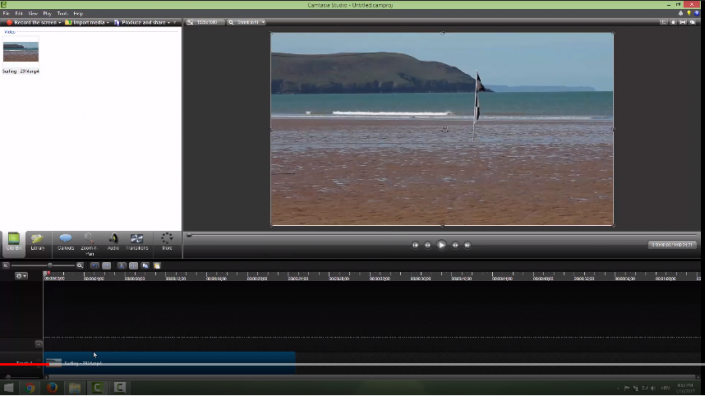Open the Tools menu
This screenshot has width=705, height=396.
click(x=62, y=13)
